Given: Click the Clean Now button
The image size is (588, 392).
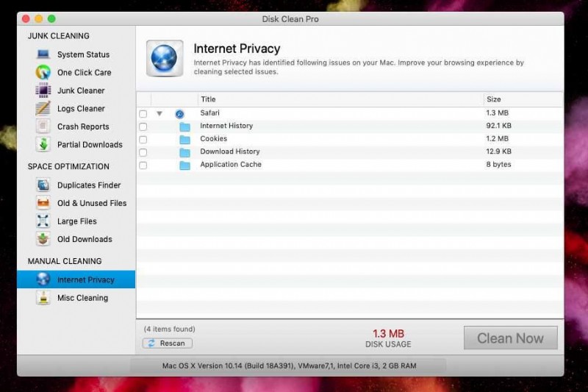Looking at the screenshot, I should click(510, 338).
